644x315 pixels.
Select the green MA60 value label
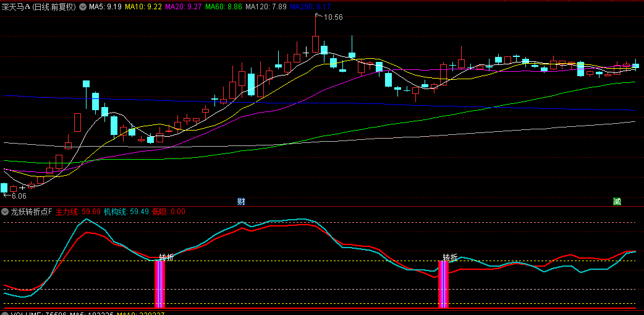pos(224,7)
